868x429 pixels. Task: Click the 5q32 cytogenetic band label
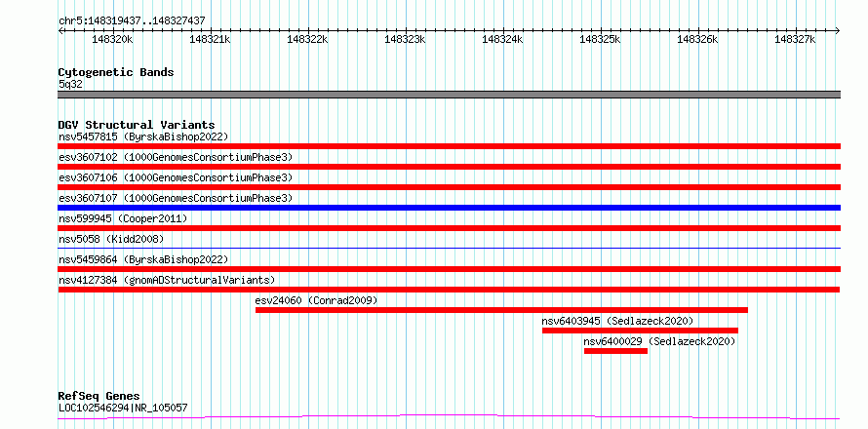coord(70,84)
